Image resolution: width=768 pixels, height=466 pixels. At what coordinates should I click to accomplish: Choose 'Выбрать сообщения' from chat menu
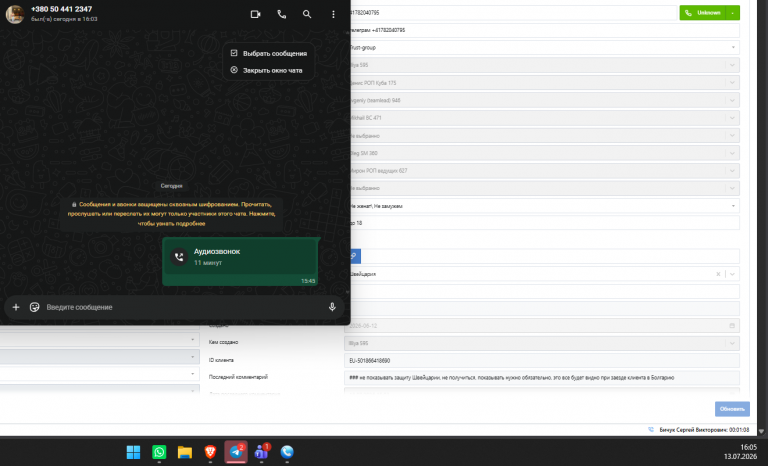pos(269,53)
